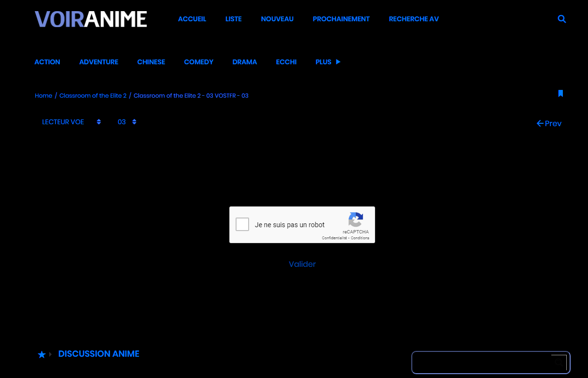Expand the PLUS genre menu
Screen dimensions: 588x378
point(328,62)
